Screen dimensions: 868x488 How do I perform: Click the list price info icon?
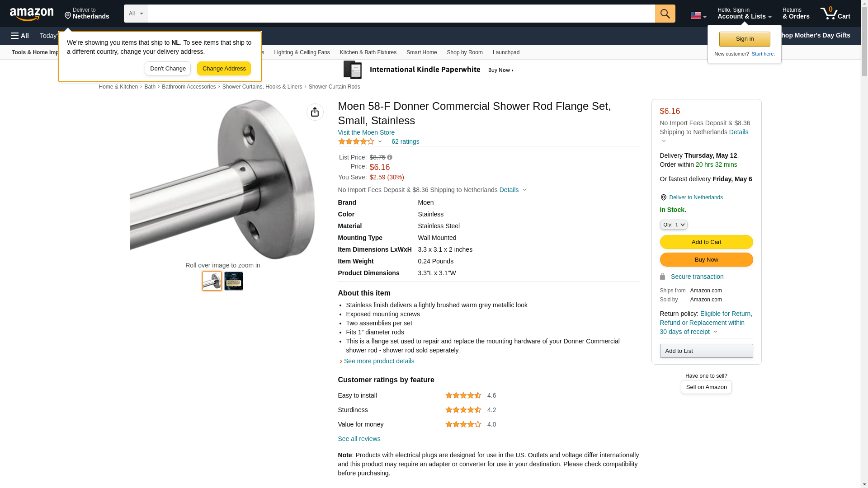click(x=390, y=157)
